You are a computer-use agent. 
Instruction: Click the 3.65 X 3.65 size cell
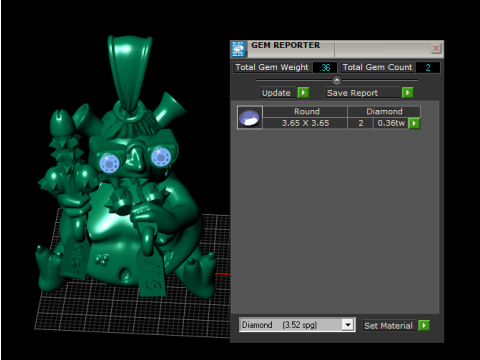tap(305, 123)
